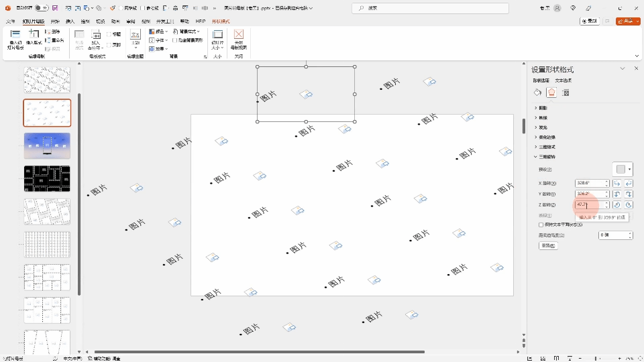Viewport: 644px width, 362px height.
Task: Open Size & Properties pane icon
Action: 566,93
